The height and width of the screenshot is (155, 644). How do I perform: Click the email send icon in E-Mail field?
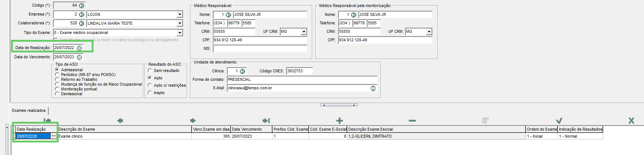[373, 88]
